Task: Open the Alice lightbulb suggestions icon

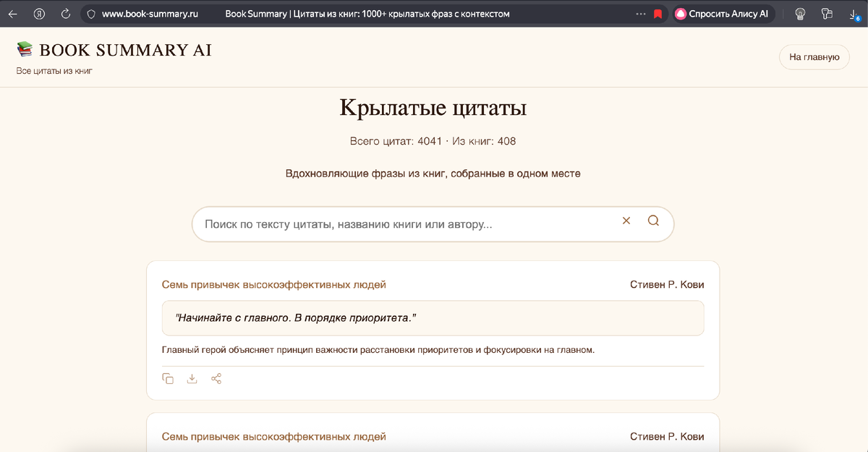Action: (799, 13)
